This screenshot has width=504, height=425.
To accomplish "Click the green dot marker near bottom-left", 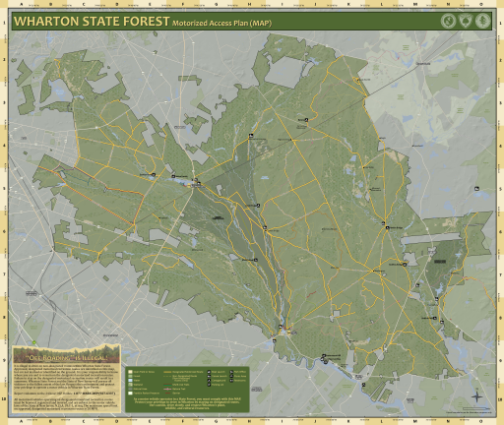I will [33, 342].
